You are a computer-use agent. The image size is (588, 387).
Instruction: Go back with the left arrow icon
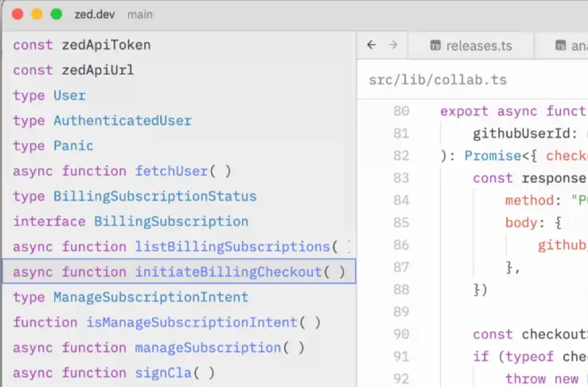point(372,45)
